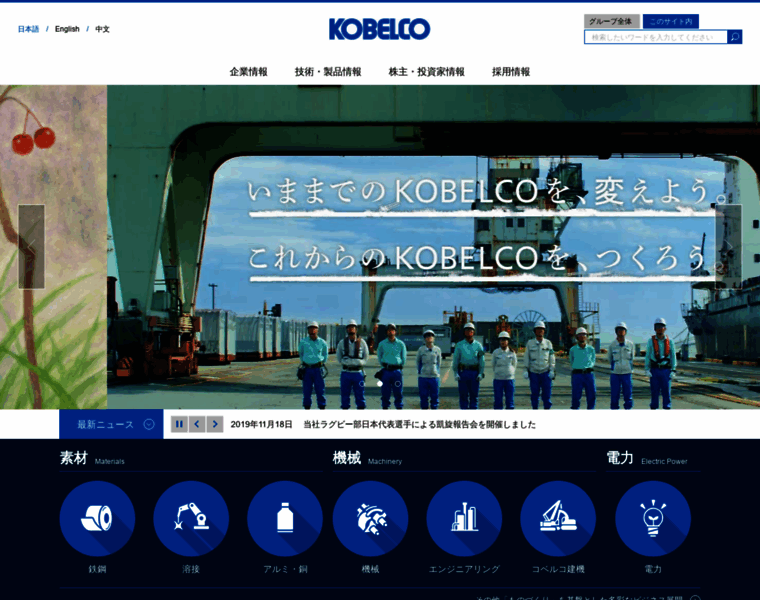The width and height of the screenshot is (760, 600).
Task: Open the rugby team news headline
Action: coord(420,425)
